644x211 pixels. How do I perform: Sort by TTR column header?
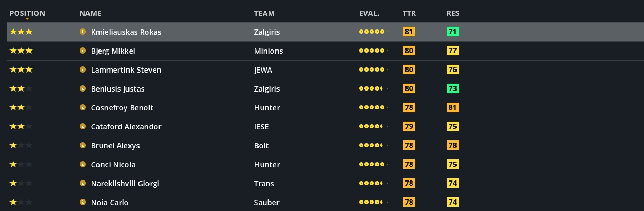pos(409,13)
